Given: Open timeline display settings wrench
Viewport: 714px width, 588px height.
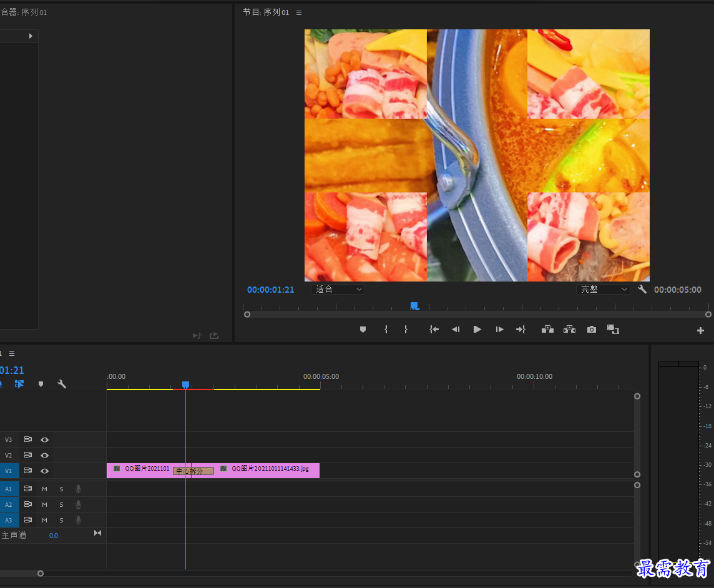Looking at the screenshot, I should 62,384.
